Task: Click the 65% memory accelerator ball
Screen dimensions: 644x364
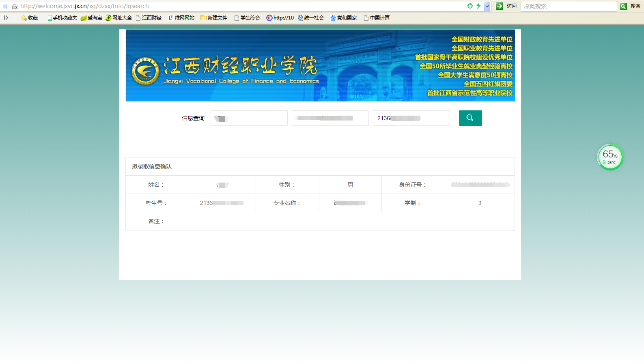Action: [x=610, y=157]
